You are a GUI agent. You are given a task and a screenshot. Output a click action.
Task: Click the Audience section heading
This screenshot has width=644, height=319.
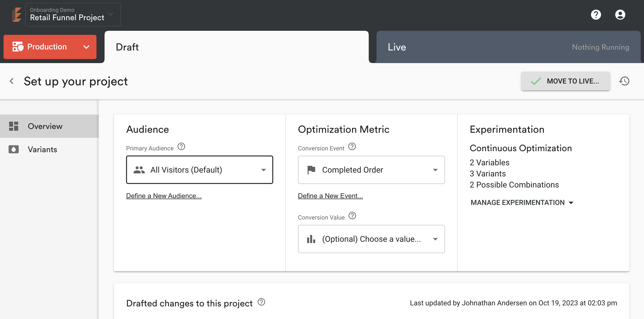coord(147,129)
